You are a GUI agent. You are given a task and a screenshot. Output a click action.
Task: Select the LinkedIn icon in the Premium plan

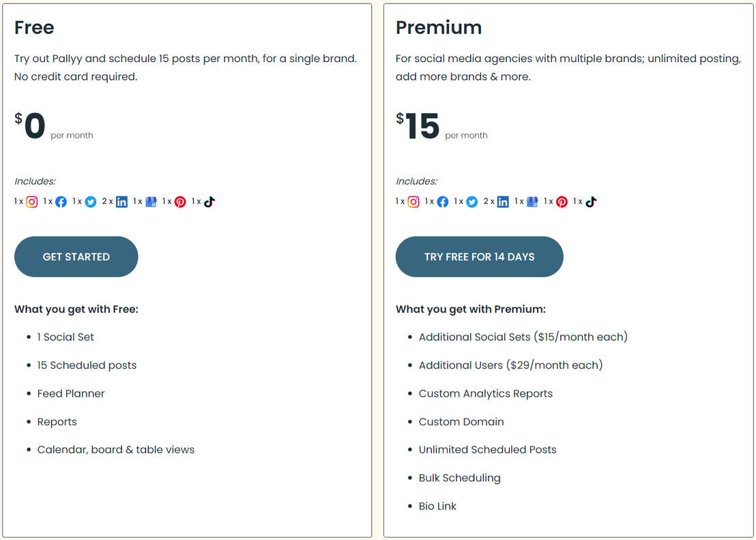[x=502, y=201]
